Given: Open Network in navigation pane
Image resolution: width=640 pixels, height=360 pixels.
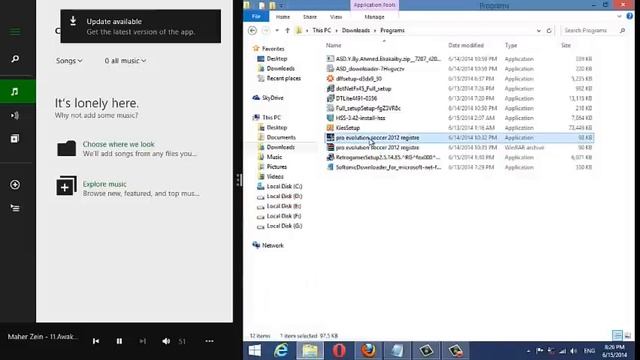Looking at the screenshot, I should pos(273,245).
